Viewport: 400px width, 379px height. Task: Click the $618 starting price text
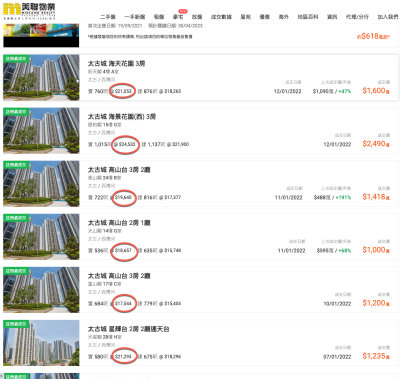pyautogui.click(x=373, y=36)
